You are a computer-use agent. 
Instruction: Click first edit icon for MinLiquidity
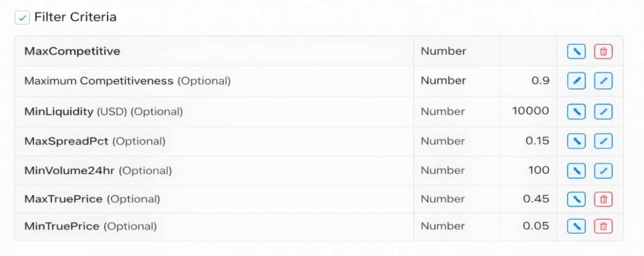576,111
